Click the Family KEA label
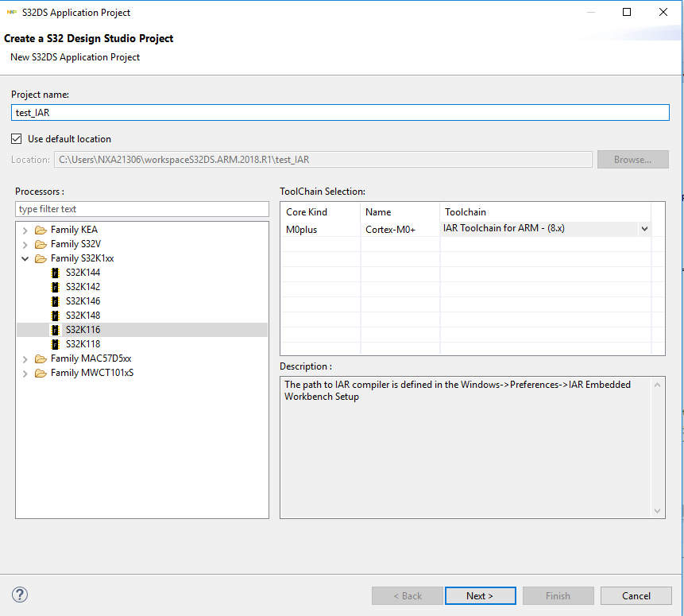Image resolution: width=684 pixels, height=616 pixels. [74, 230]
